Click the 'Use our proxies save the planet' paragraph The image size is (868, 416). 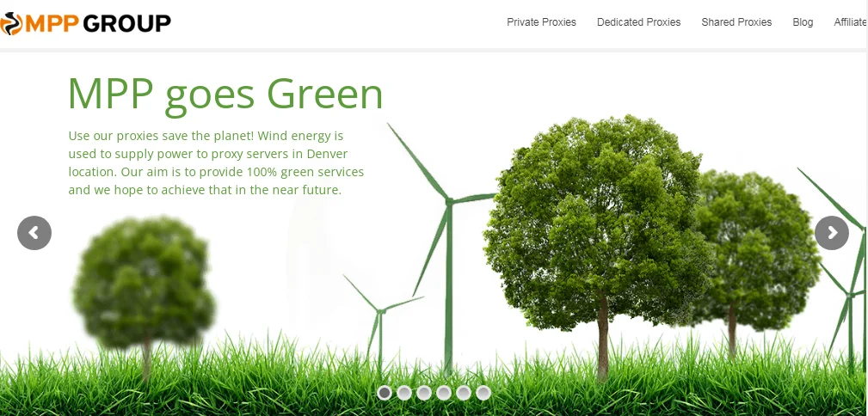click(216, 162)
